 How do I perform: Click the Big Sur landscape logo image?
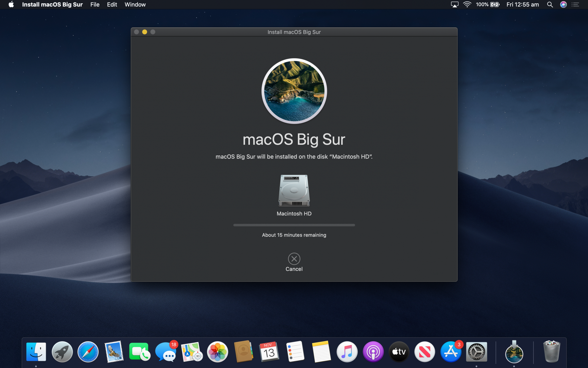(x=294, y=91)
